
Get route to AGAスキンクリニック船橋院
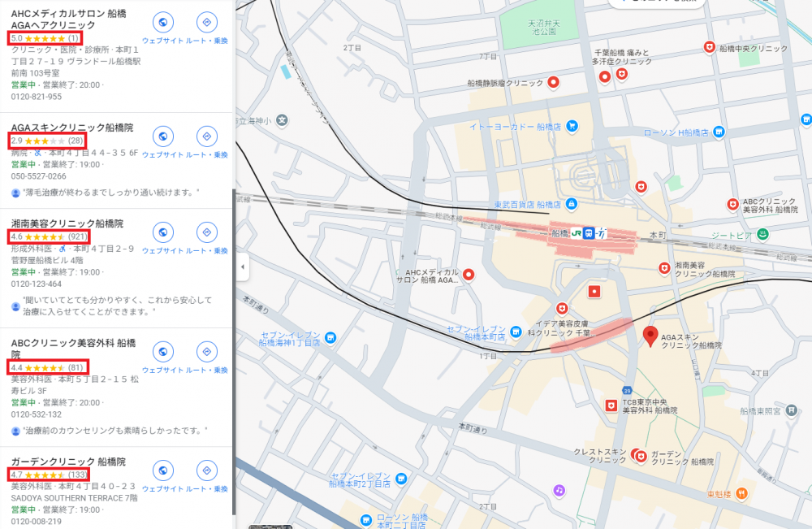[x=206, y=137]
